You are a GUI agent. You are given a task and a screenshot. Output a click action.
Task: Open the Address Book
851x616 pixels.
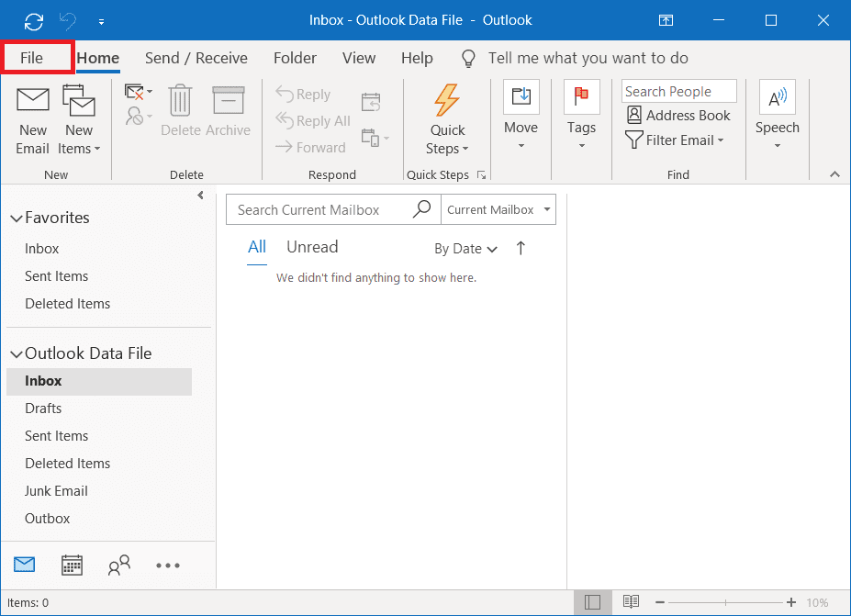pyautogui.click(x=678, y=115)
